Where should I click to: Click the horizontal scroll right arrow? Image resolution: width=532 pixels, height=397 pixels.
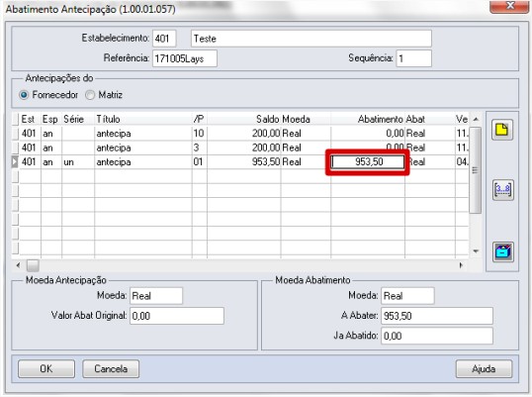[x=461, y=265]
